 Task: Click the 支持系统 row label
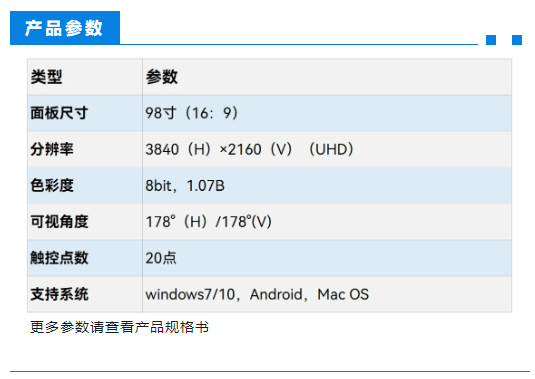coord(59,294)
